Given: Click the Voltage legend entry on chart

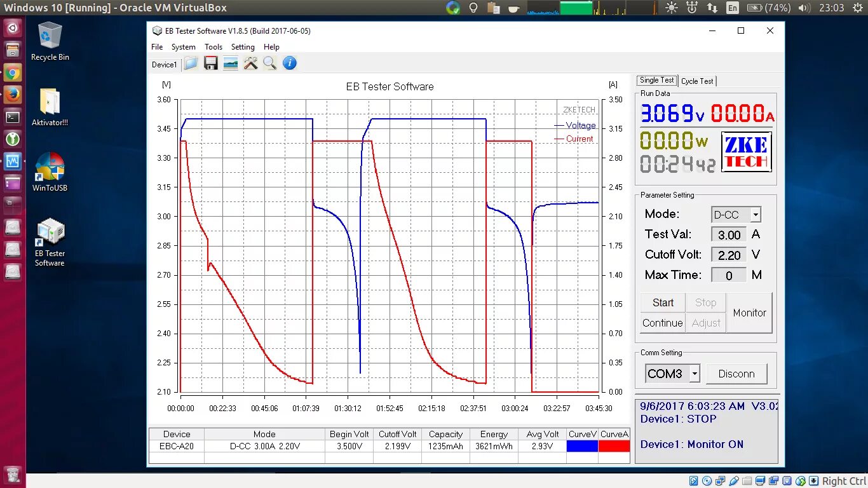Looking at the screenshot, I should [x=575, y=125].
